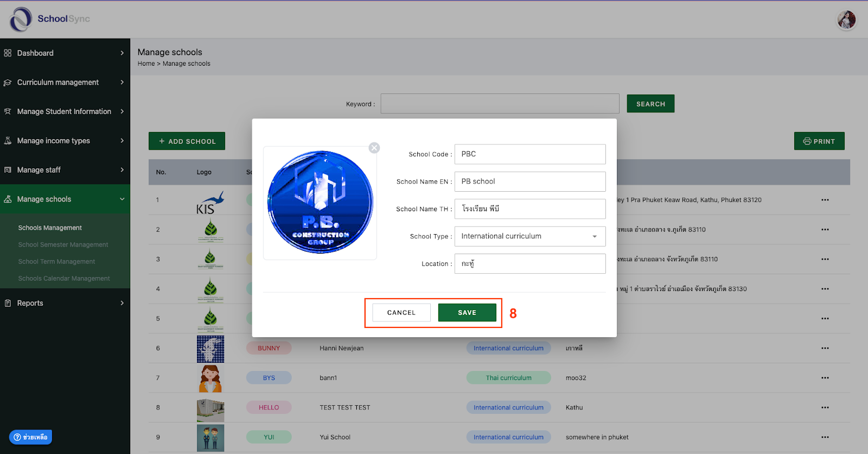The height and width of the screenshot is (454, 868).
Task: Select Reports in the sidebar
Action: pyautogui.click(x=65, y=303)
